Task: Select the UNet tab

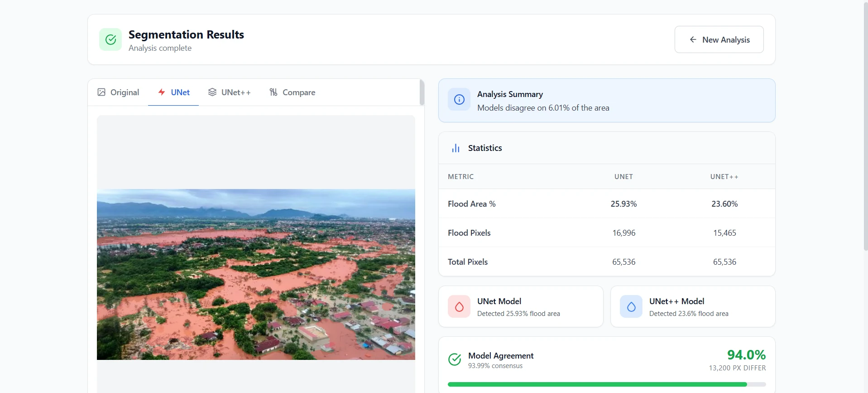Action: tap(173, 92)
